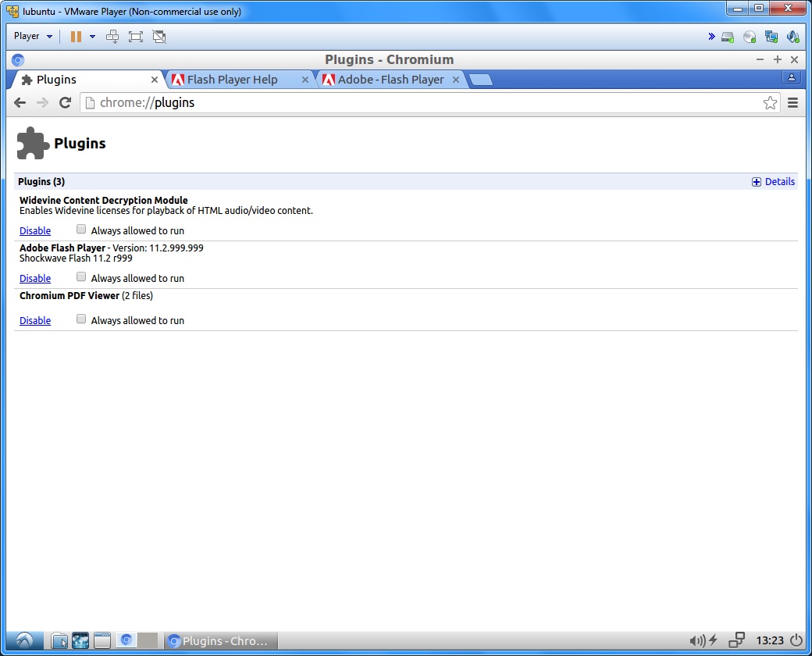Screen dimensions: 812x656
Task: Pause the virtual machine in VMware toolbar
Action: [76, 36]
